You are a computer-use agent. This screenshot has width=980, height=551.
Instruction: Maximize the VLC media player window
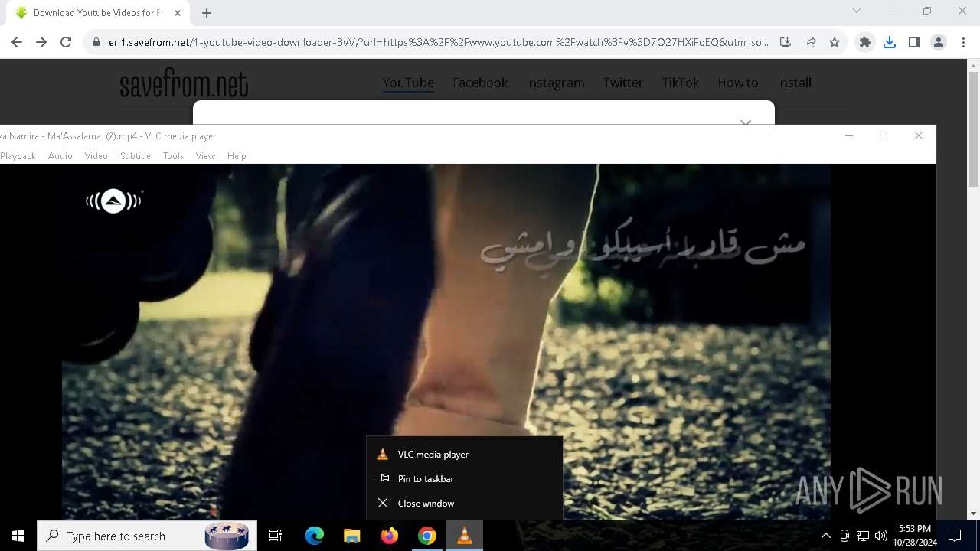pyautogui.click(x=884, y=135)
